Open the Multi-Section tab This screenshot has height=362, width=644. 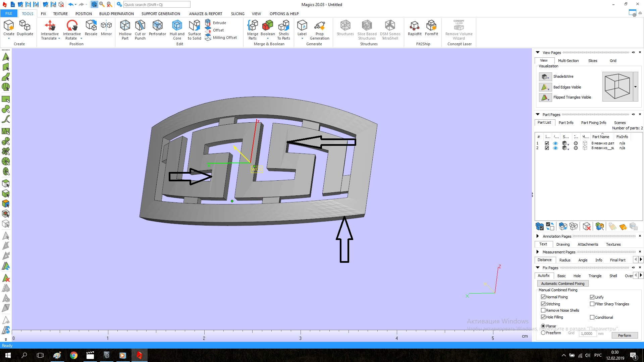click(x=568, y=61)
